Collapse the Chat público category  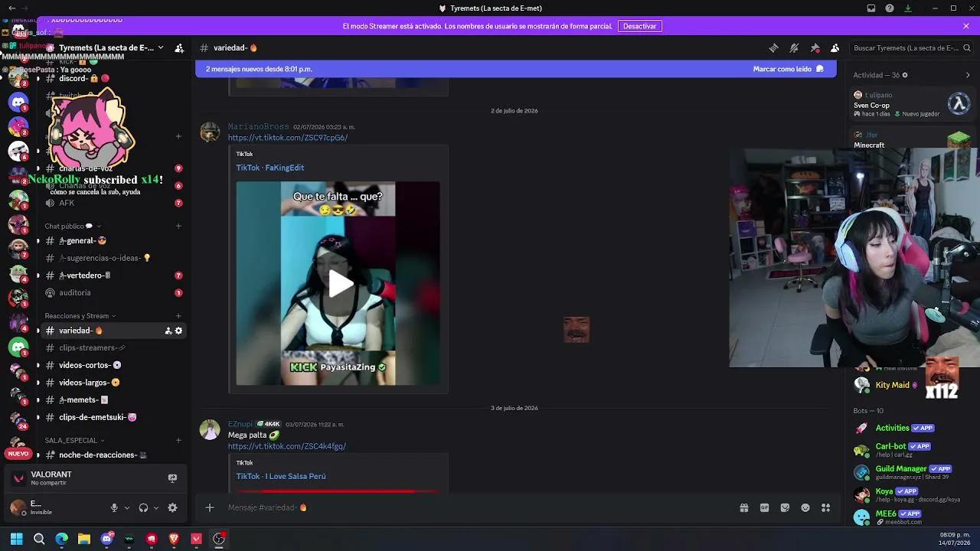pyautogui.click(x=73, y=226)
